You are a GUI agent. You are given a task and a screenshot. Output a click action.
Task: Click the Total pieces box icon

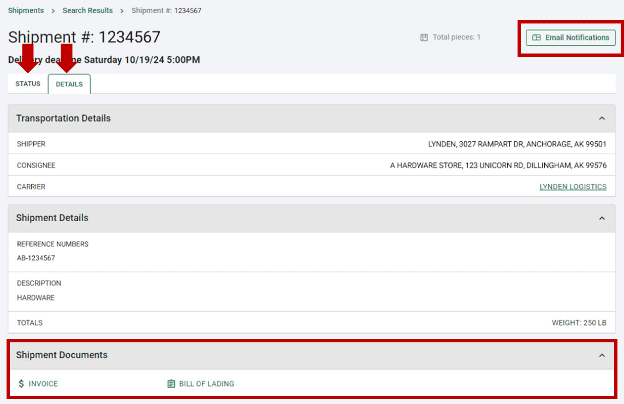click(x=424, y=37)
